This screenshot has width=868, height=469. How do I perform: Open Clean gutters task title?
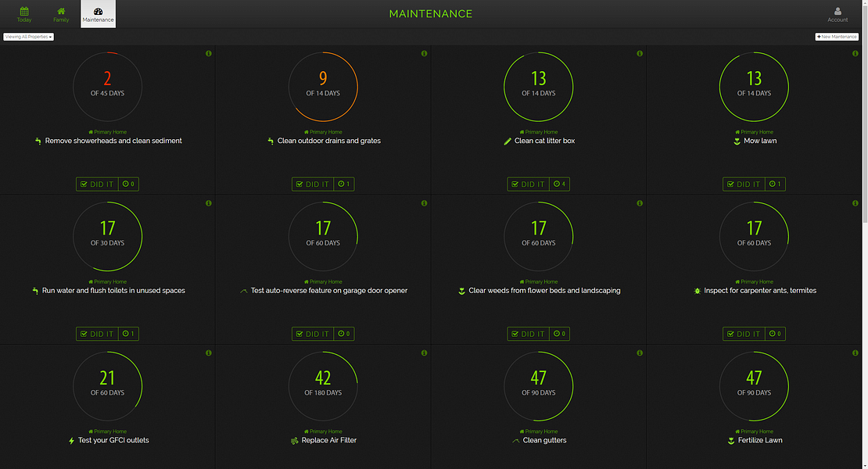pos(545,440)
